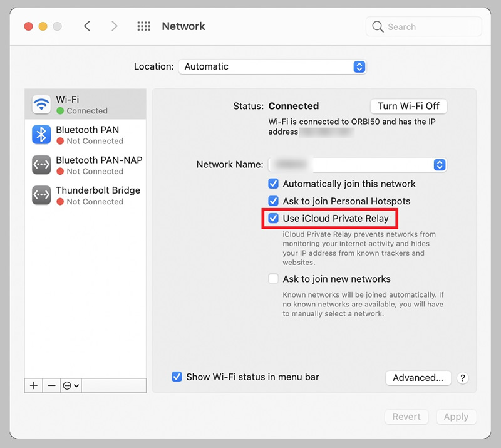The height and width of the screenshot is (448, 501).
Task: Focus the Search field
Action: coord(424,26)
